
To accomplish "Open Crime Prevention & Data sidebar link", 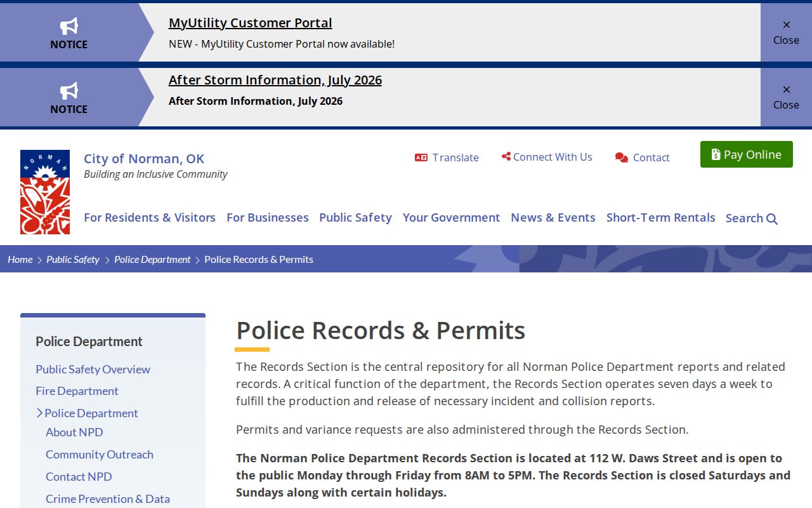I will click(108, 498).
